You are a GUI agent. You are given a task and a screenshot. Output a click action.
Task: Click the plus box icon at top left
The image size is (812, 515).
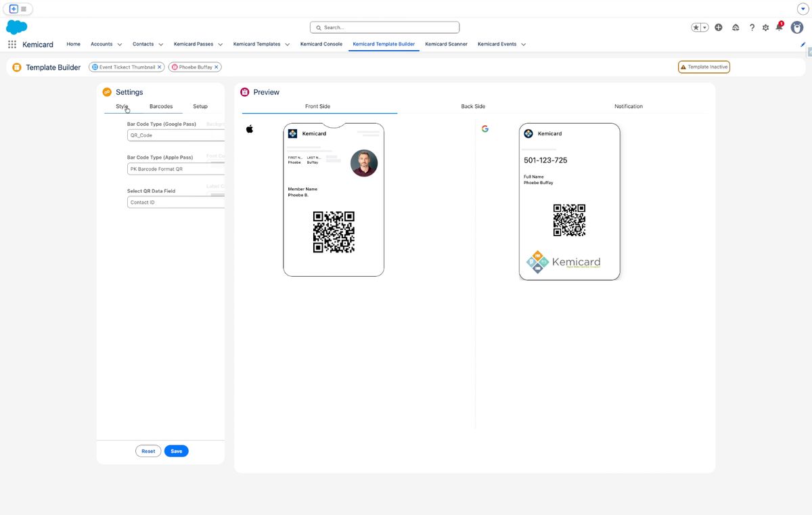[14, 9]
